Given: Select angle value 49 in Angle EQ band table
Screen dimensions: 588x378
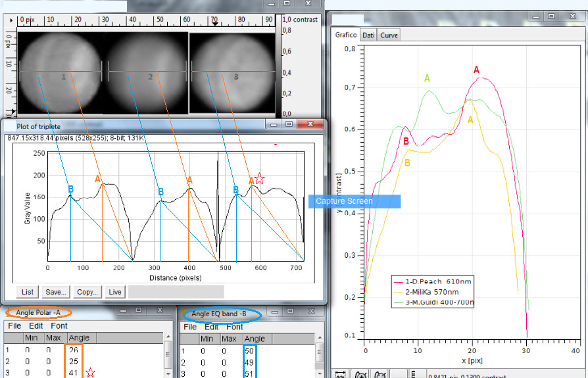Looking at the screenshot, I should [249, 363].
